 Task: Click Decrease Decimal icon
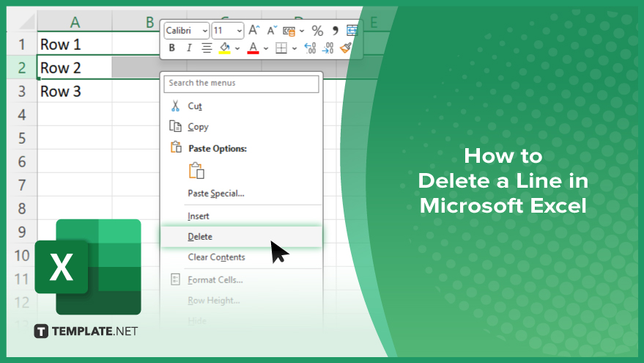(327, 48)
